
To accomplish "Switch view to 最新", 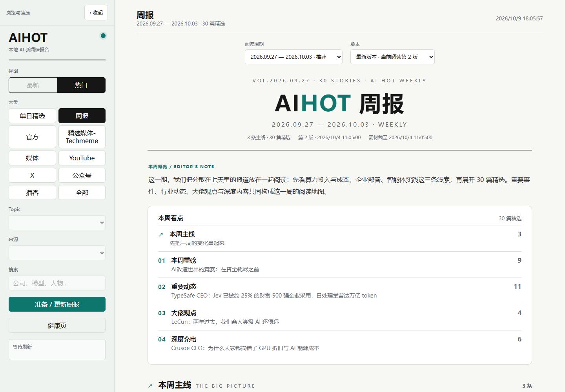I will (x=33, y=85).
